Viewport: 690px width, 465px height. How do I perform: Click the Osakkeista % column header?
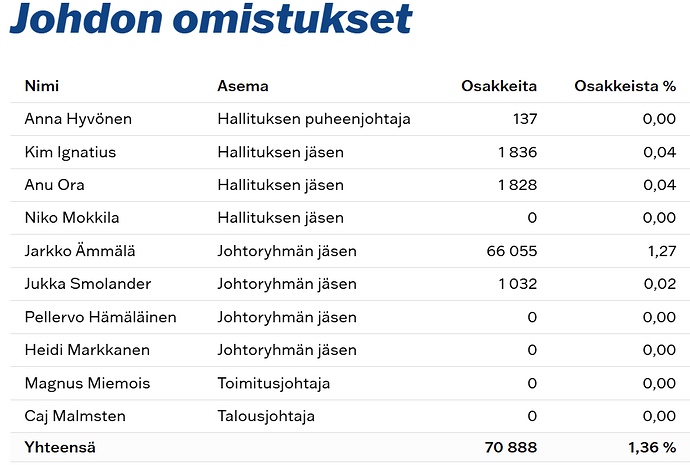(625, 86)
